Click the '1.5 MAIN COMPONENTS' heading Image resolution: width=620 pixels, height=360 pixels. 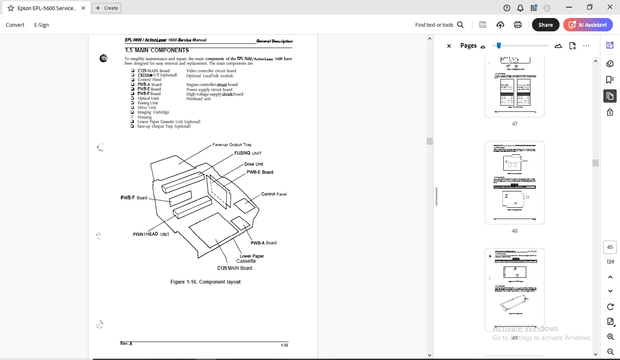tap(157, 50)
